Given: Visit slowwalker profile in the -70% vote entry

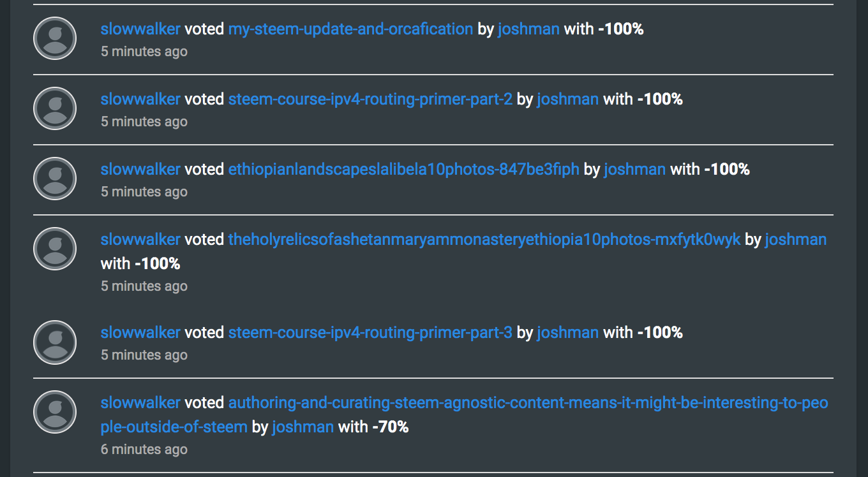Looking at the screenshot, I should pyautogui.click(x=140, y=402).
